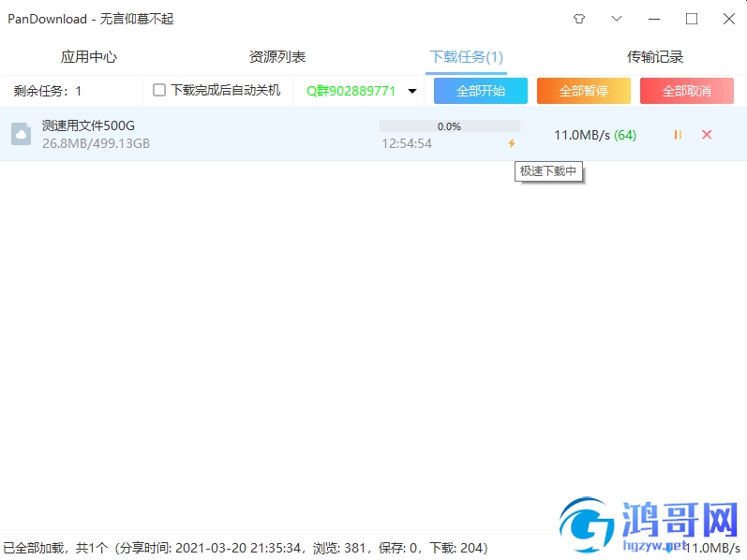Click the 剩余任务: 1 label
The width and height of the screenshot is (747, 560).
47,91
